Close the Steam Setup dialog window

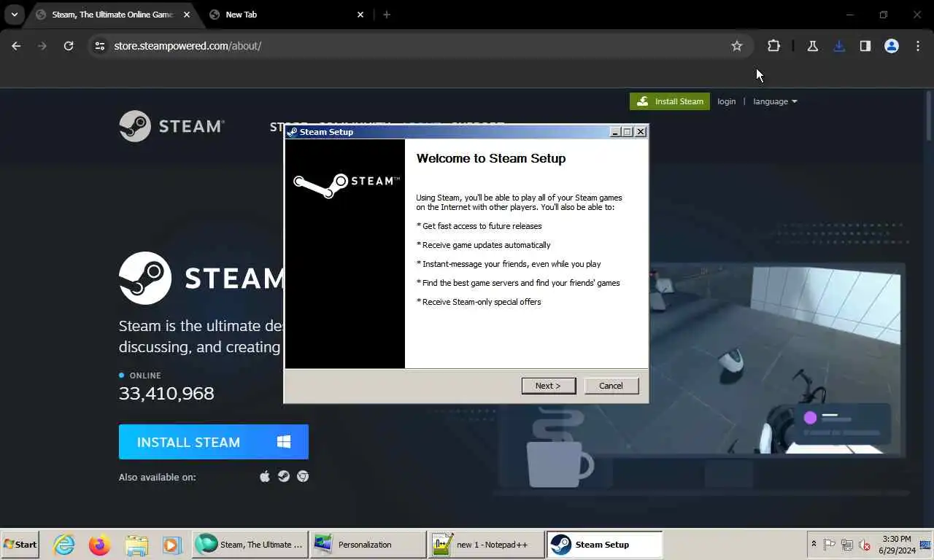point(641,132)
